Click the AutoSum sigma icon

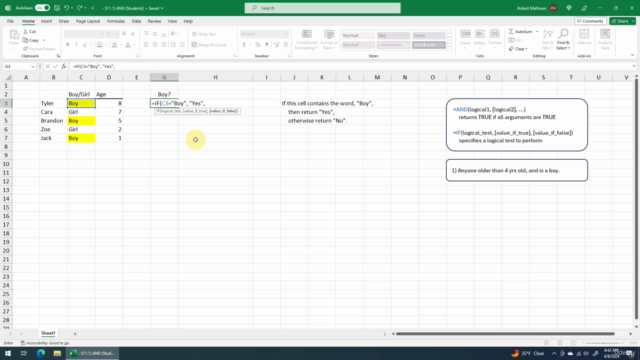point(511,31)
